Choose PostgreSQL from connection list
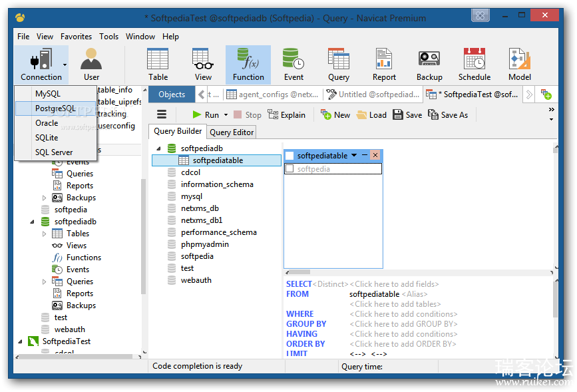The image size is (577, 392). 55,108
